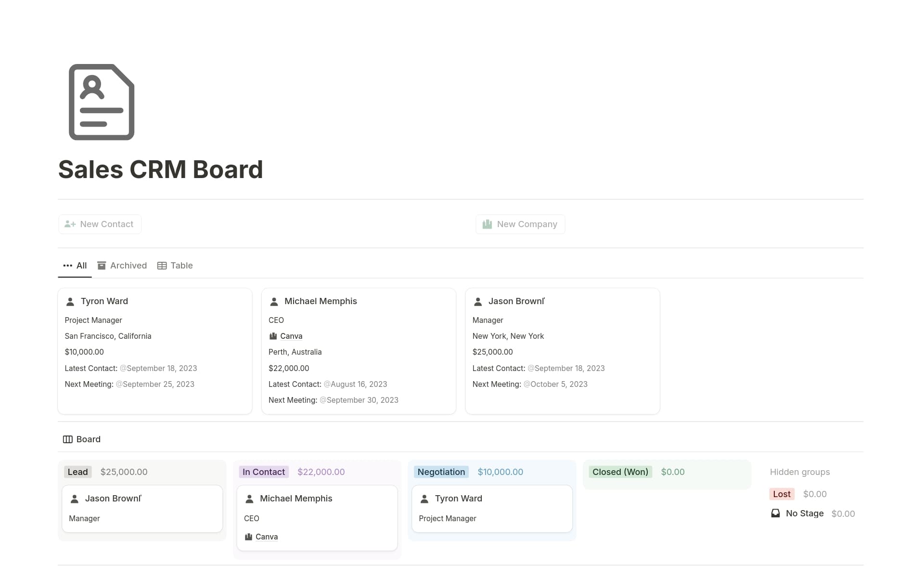The width and height of the screenshot is (924, 577).
Task: Open the Canva company link
Action: (291, 336)
